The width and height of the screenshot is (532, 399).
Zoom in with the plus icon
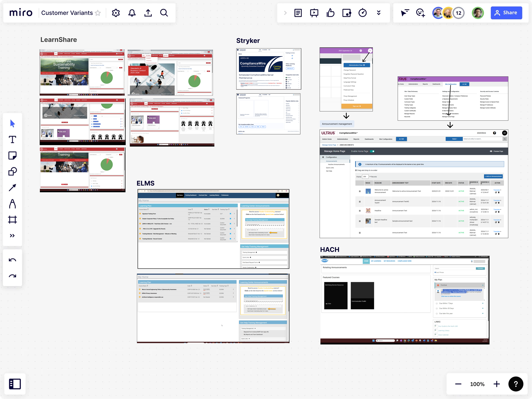pyautogui.click(x=497, y=384)
